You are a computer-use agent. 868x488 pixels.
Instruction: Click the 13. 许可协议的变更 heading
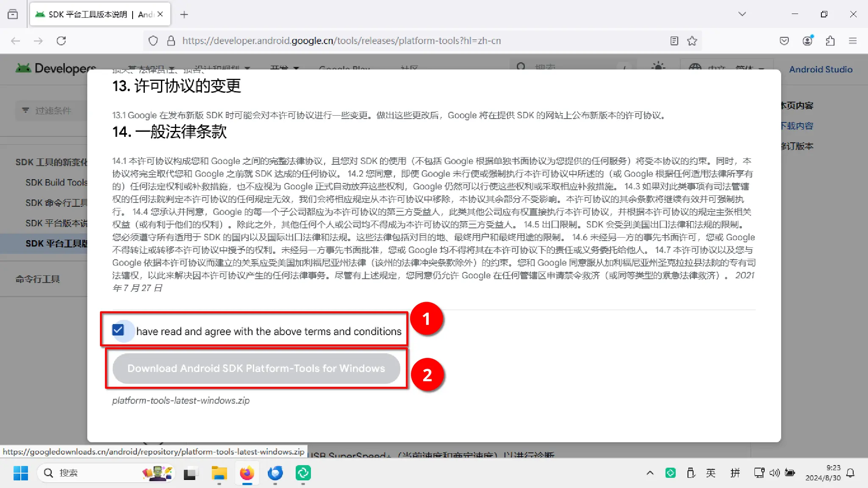pyautogui.click(x=176, y=86)
